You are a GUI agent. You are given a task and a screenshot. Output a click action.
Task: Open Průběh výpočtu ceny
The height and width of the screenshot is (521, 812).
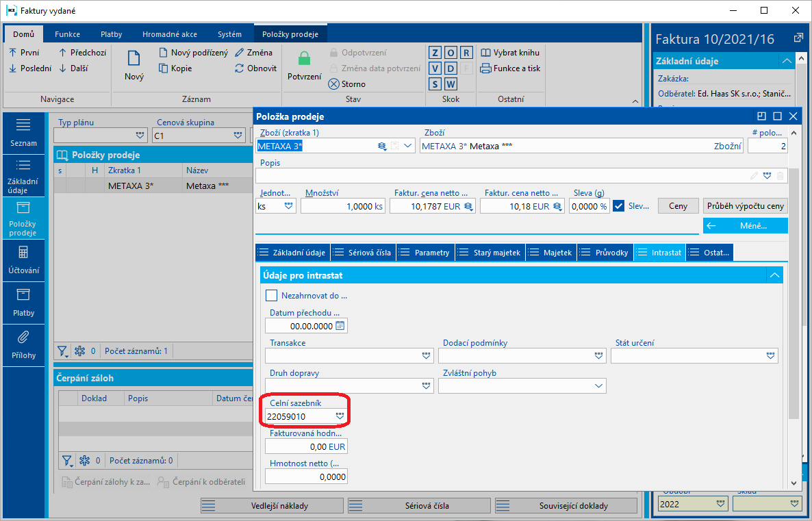(x=745, y=206)
